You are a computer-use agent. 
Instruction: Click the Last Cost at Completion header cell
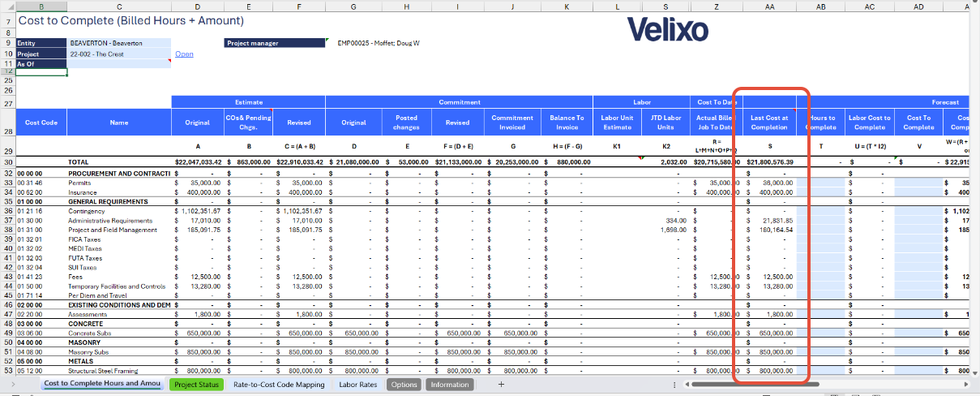[x=768, y=122]
